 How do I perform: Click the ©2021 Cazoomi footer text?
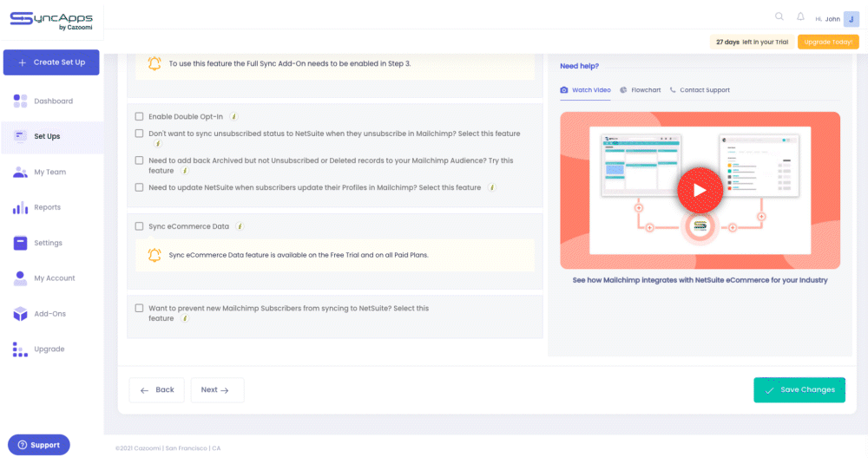[168, 448]
